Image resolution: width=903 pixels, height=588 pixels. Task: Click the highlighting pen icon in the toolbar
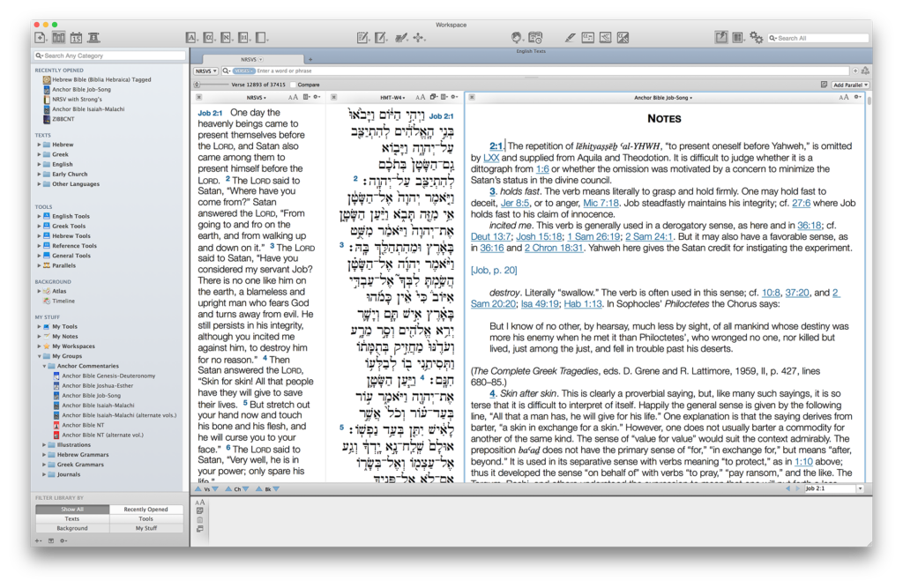pos(569,38)
